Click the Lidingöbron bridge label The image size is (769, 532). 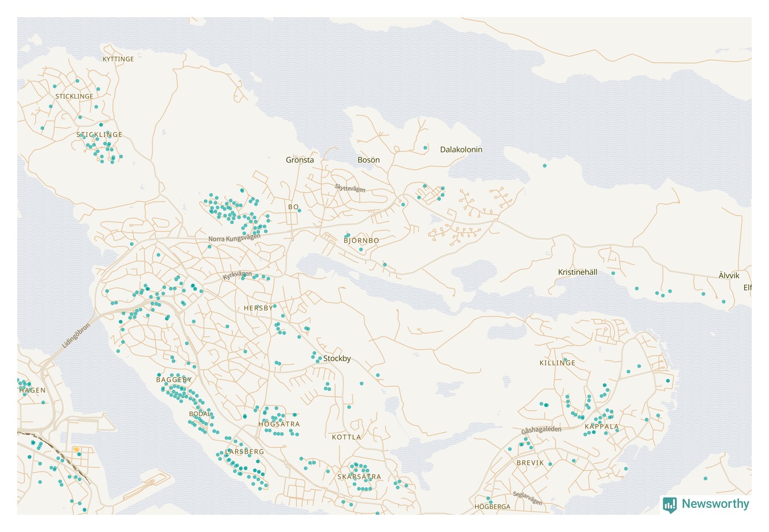point(76,336)
